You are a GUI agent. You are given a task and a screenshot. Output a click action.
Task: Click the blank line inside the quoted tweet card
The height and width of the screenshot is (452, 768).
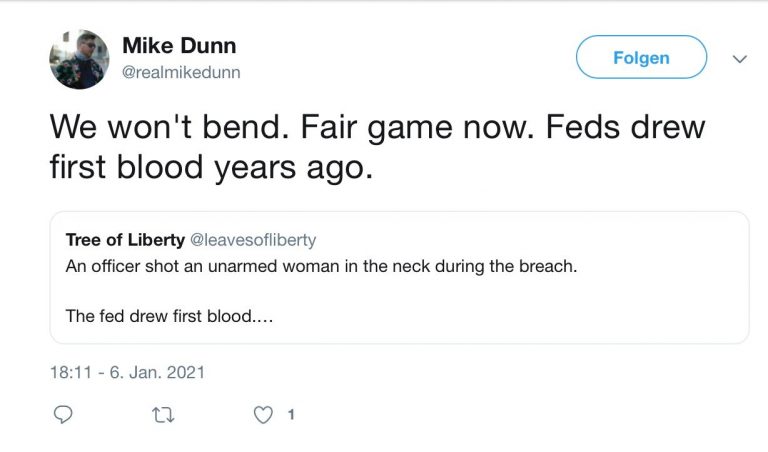[x=400, y=291]
